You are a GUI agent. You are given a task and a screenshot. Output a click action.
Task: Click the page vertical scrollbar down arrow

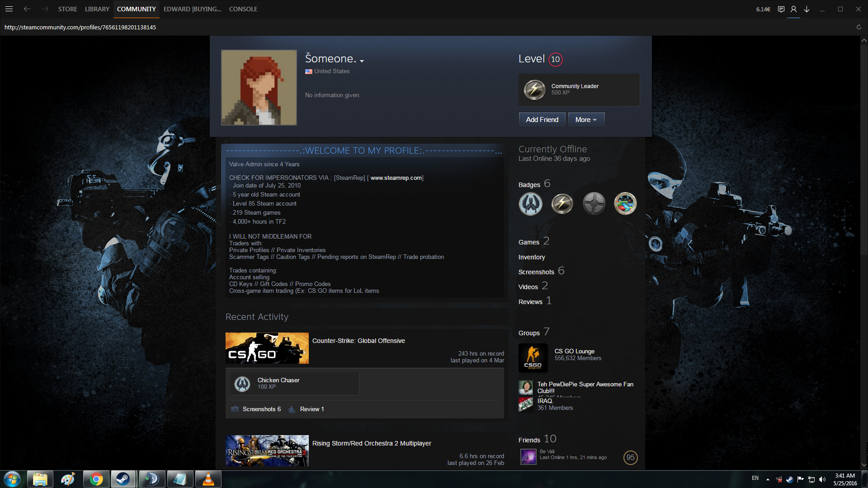click(x=863, y=465)
